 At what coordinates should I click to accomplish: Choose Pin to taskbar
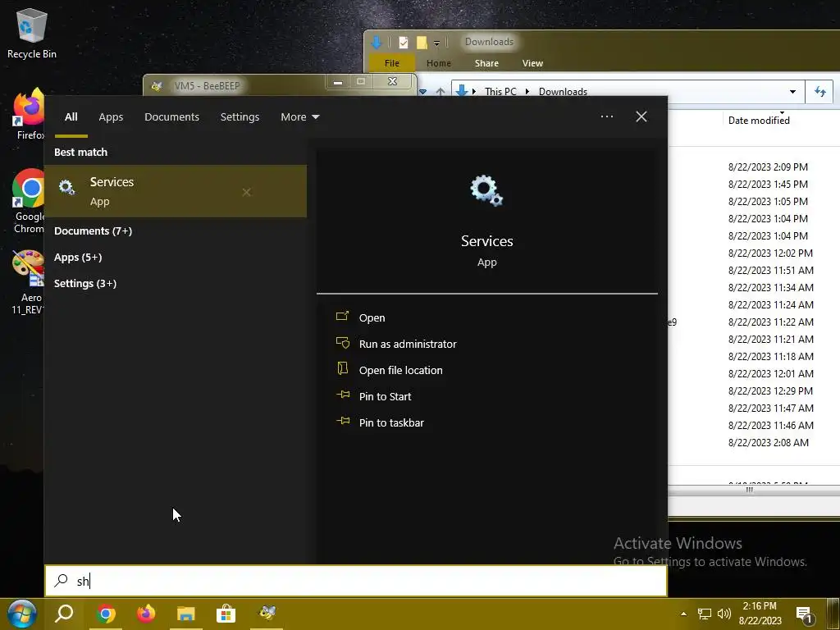pos(380,422)
